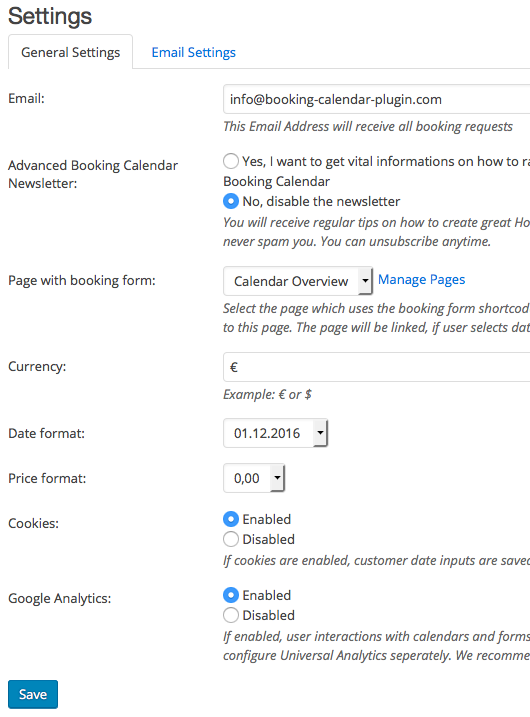The image size is (530, 717).
Task: Click the Page with booking form label
Action: point(82,280)
